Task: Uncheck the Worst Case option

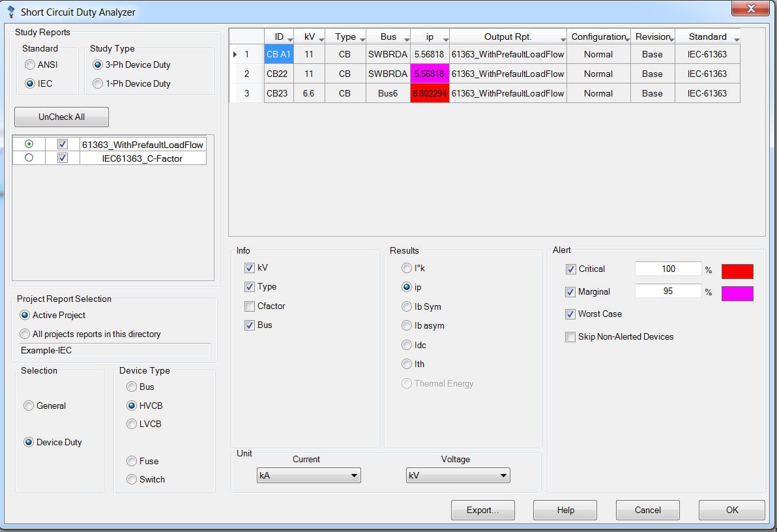Action: coord(570,314)
